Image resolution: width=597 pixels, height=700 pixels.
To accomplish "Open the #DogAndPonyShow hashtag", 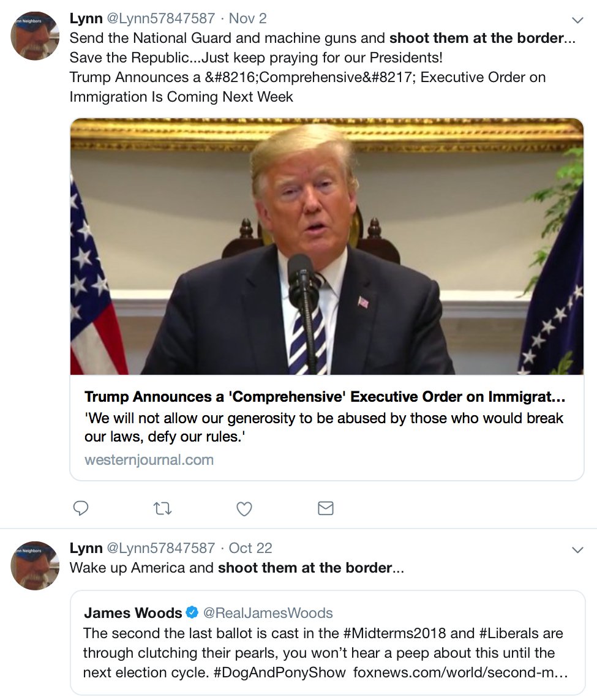I will pyautogui.click(x=279, y=672).
